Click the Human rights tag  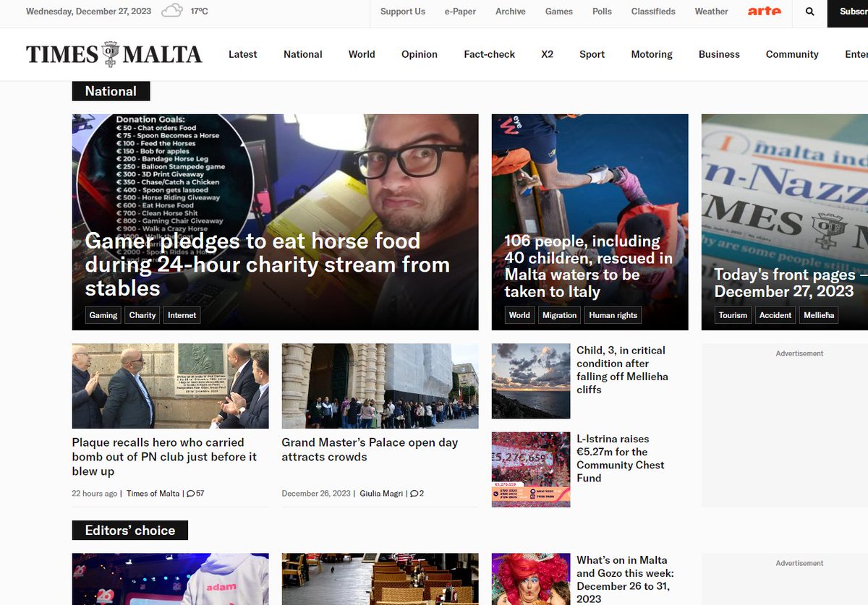[x=613, y=315]
